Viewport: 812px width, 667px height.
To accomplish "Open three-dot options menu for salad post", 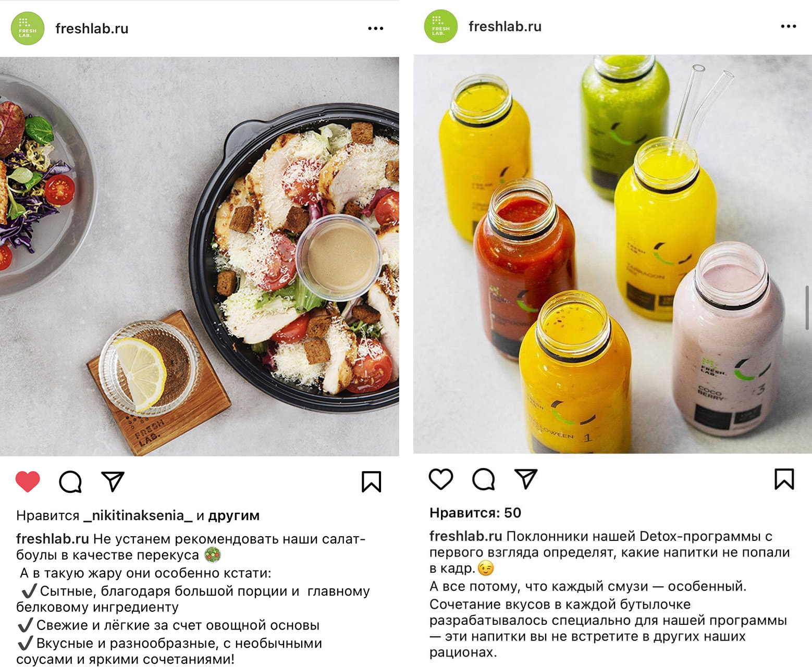I will (376, 28).
